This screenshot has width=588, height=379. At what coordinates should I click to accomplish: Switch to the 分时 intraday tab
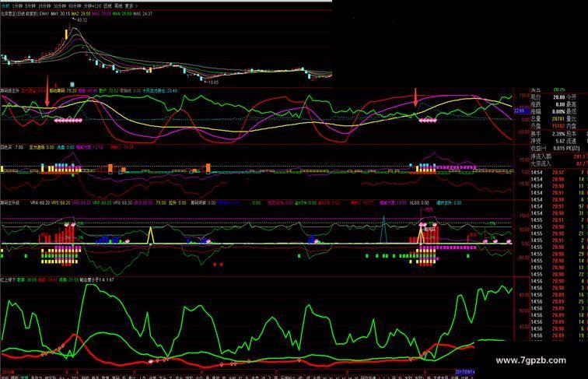(x=5, y=6)
